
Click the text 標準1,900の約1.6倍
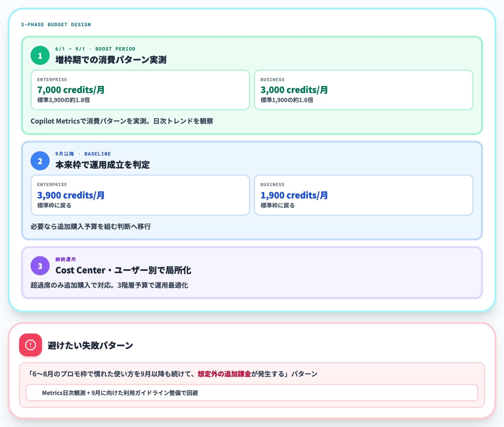287,100
